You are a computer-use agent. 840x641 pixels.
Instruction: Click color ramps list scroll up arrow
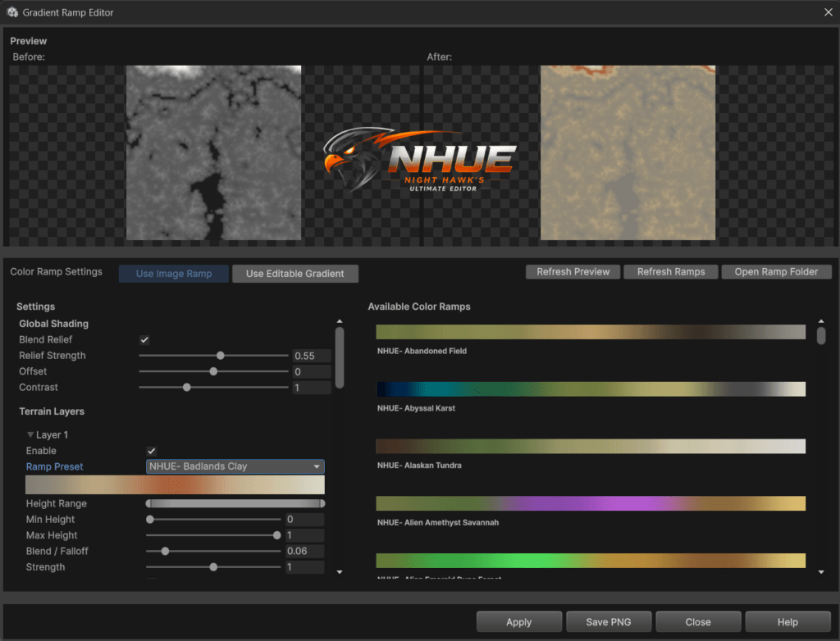tap(820, 321)
